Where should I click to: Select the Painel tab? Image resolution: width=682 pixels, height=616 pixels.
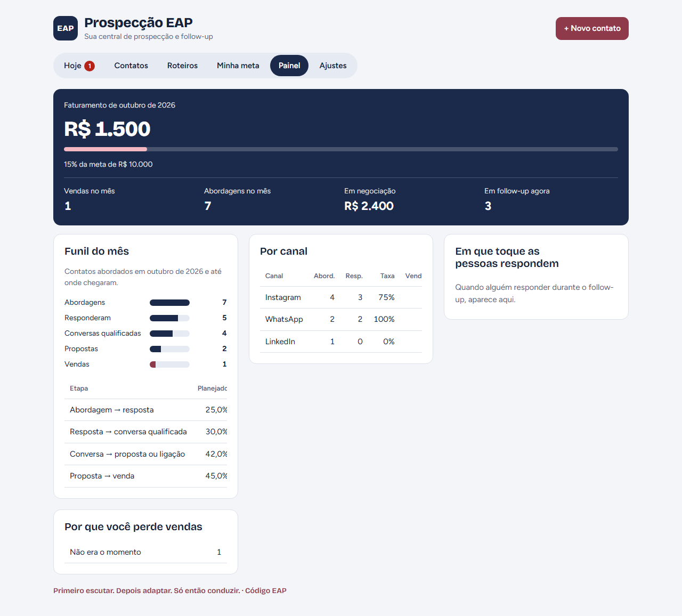(x=289, y=66)
